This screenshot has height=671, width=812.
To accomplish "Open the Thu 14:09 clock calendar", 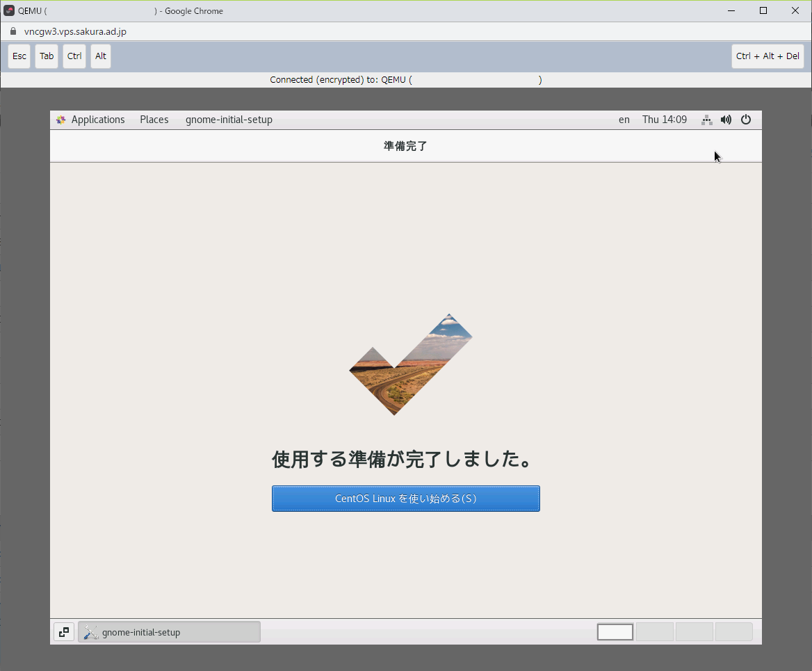I will click(664, 120).
